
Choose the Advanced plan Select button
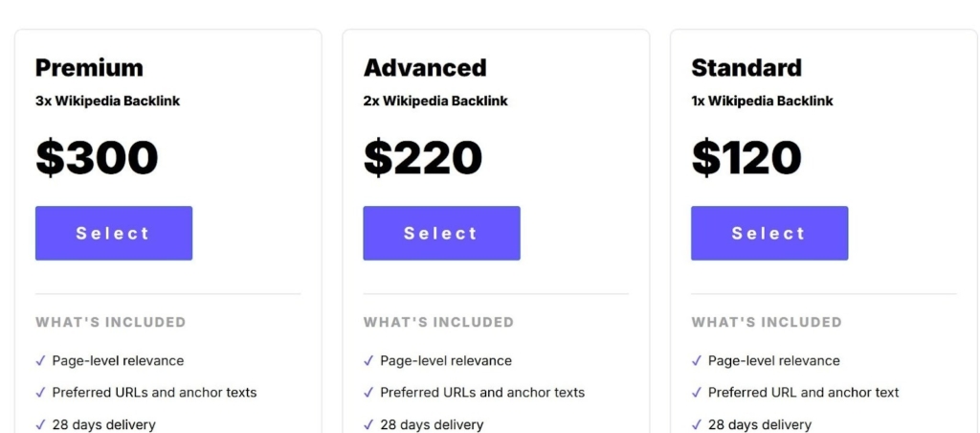pyautogui.click(x=441, y=233)
